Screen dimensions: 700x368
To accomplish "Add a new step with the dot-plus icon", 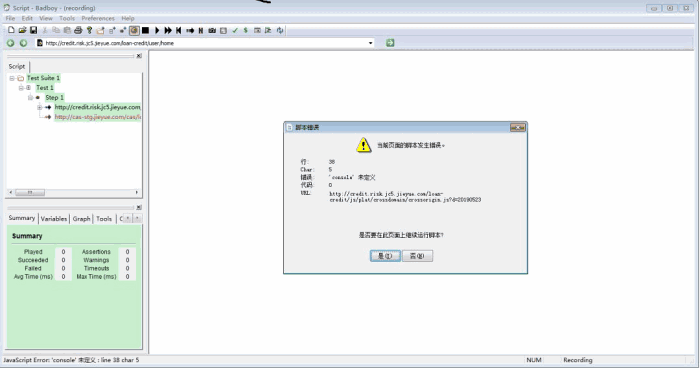I will tap(123, 30).
